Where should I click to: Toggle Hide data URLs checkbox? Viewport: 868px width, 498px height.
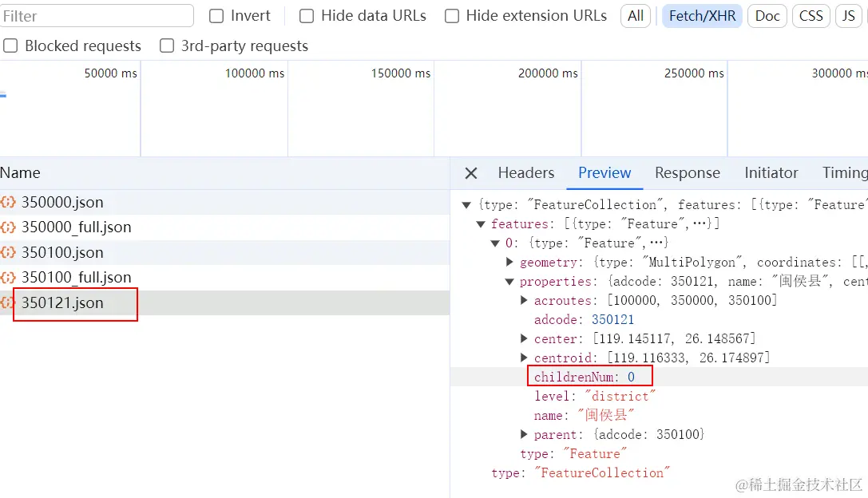(x=307, y=16)
